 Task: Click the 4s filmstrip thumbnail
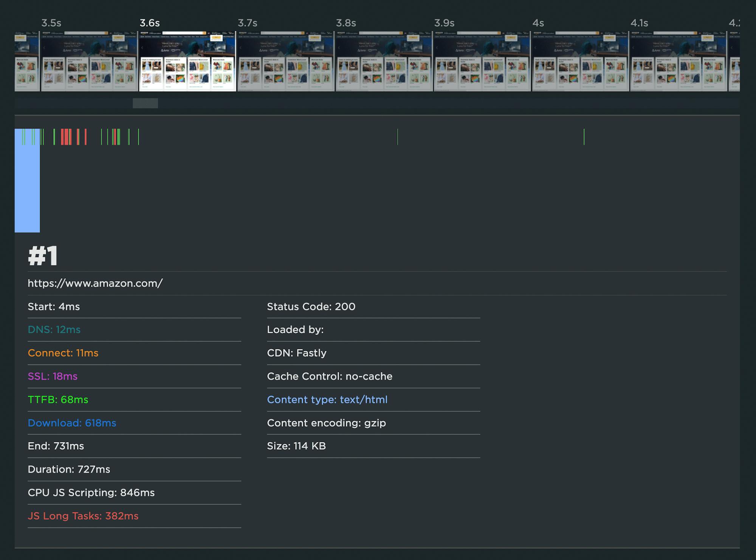pyautogui.click(x=581, y=61)
